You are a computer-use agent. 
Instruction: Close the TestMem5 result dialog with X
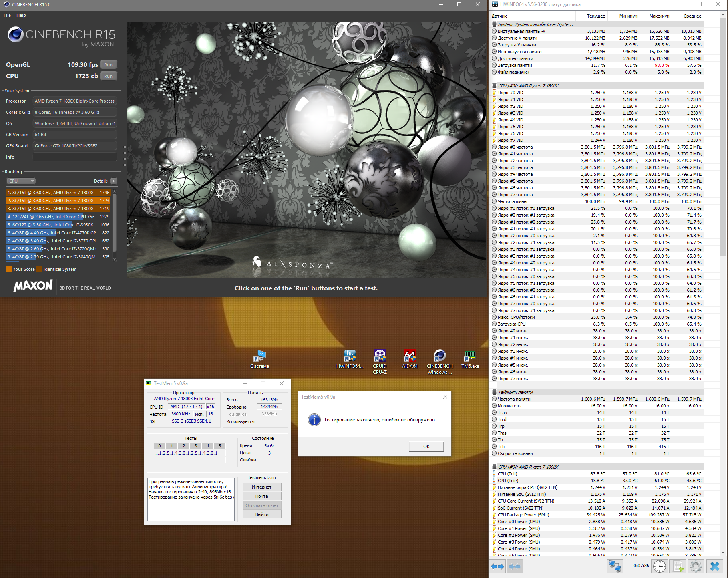445,397
